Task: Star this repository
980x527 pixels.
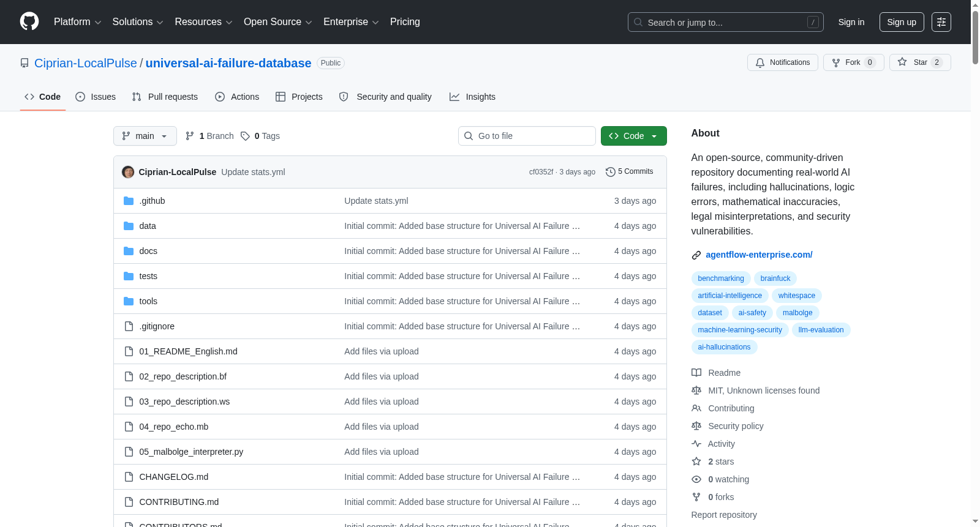Action: 920,62
